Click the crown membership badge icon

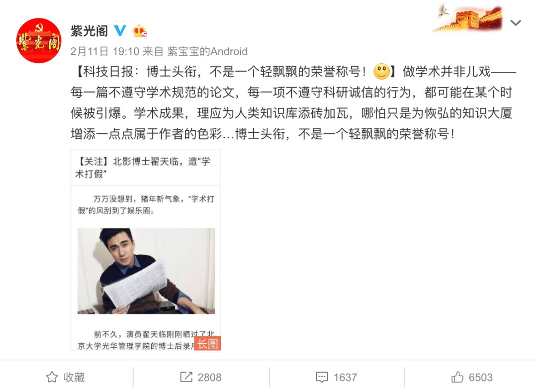[x=140, y=31]
